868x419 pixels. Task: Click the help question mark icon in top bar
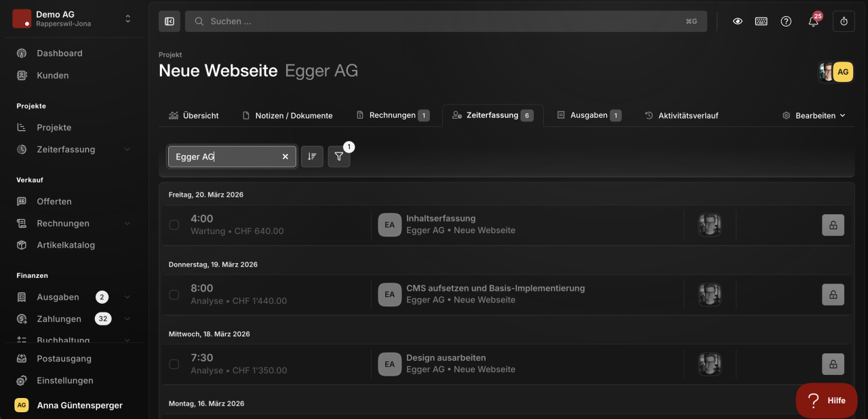[786, 21]
